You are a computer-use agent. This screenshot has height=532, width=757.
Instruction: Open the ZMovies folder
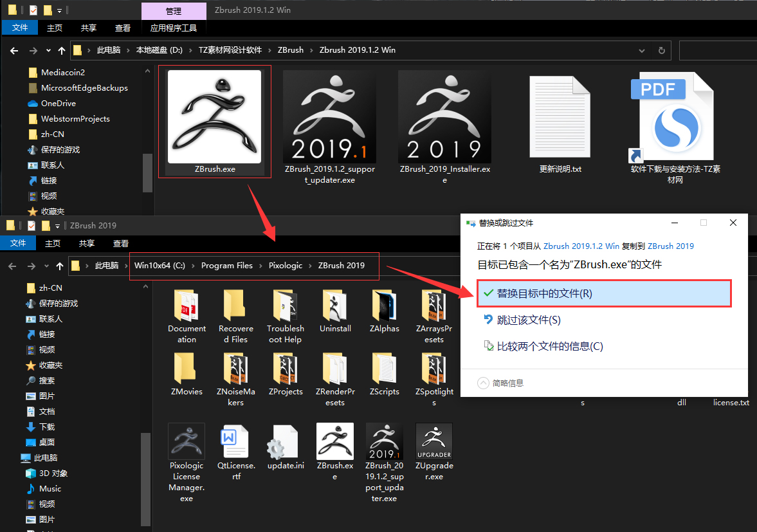click(x=187, y=374)
